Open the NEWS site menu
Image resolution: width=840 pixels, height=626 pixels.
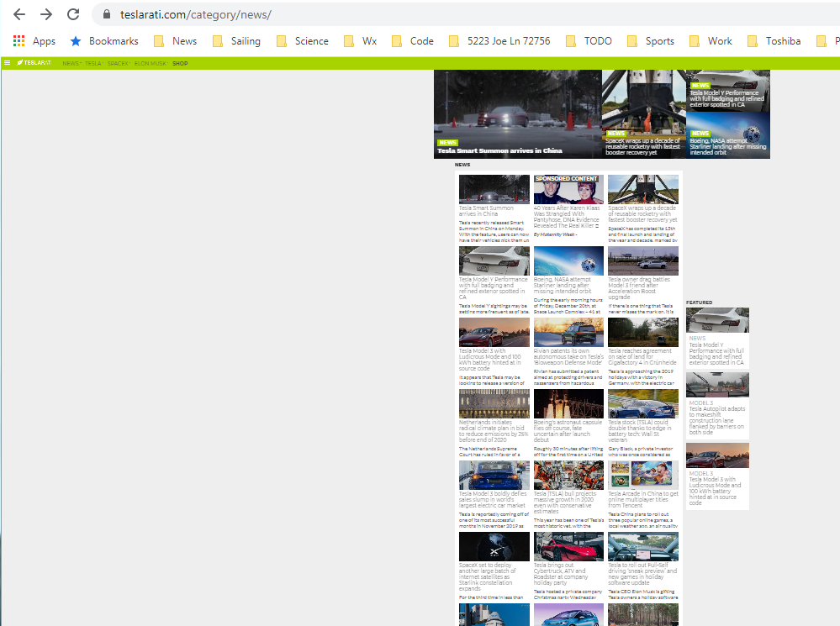pyautogui.click(x=71, y=63)
